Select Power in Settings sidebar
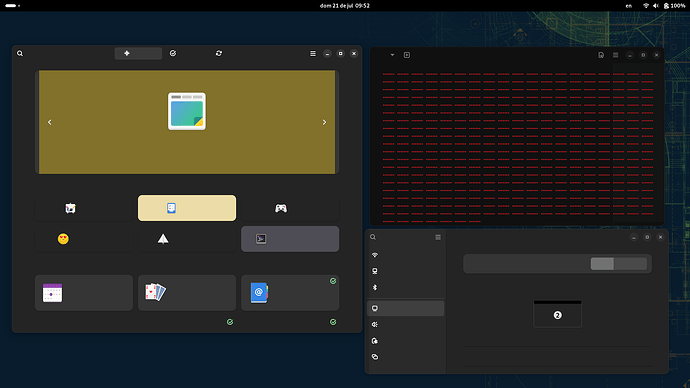This screenshot has height=388, width=690. [x=405, y=341]
